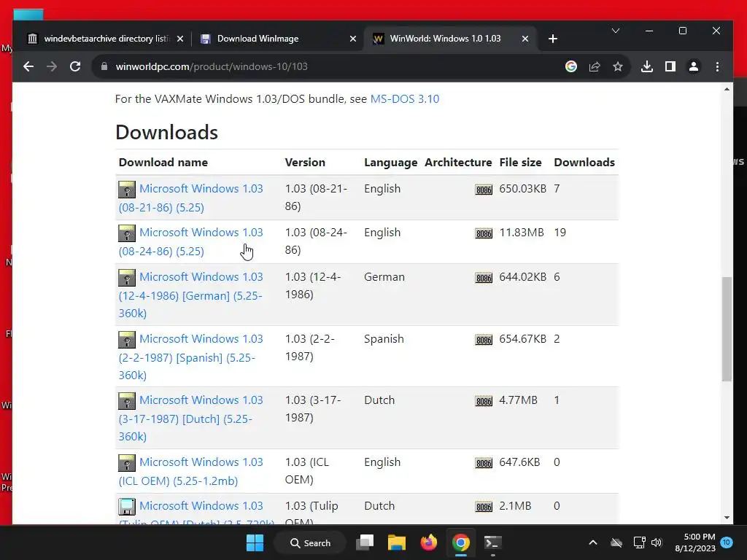Click floppy icon for Spanish row
This screenshot has height=560, width=747.
pyautogui.click(x=127, y=340)
